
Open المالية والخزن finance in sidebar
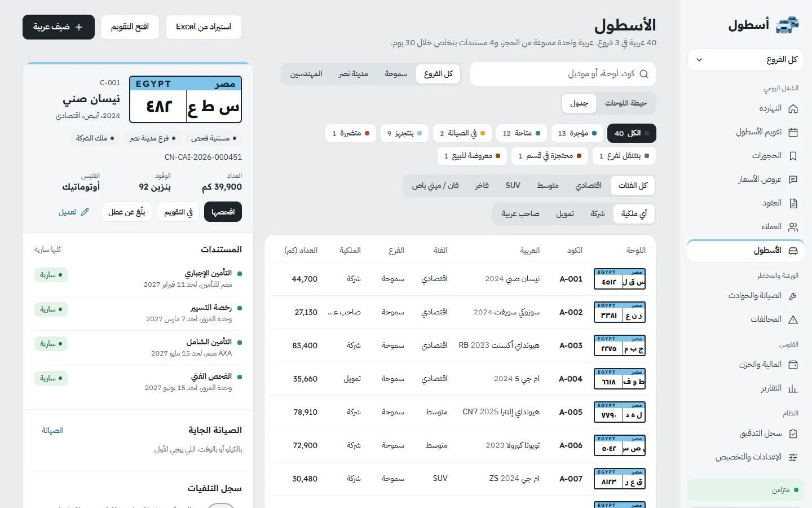coord(745,365)
